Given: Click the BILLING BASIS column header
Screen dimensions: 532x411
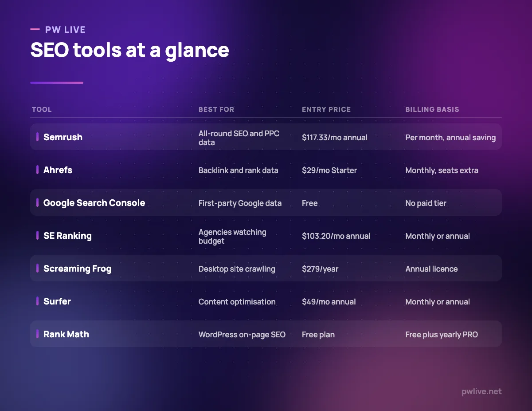Looking at the screenshot, I should 432,109.
